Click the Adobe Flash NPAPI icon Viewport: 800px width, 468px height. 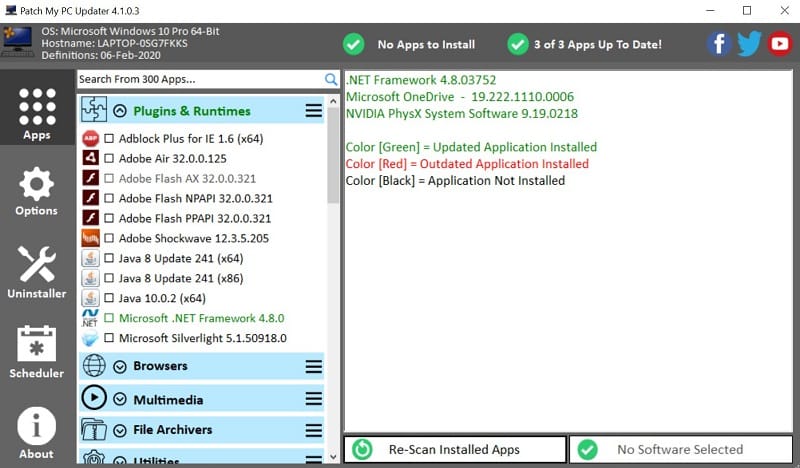(90, 198)
